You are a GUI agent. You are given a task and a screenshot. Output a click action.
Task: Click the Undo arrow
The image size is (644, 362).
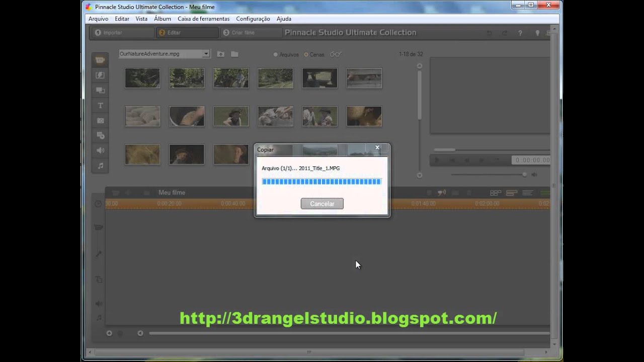tap(489, 33)
